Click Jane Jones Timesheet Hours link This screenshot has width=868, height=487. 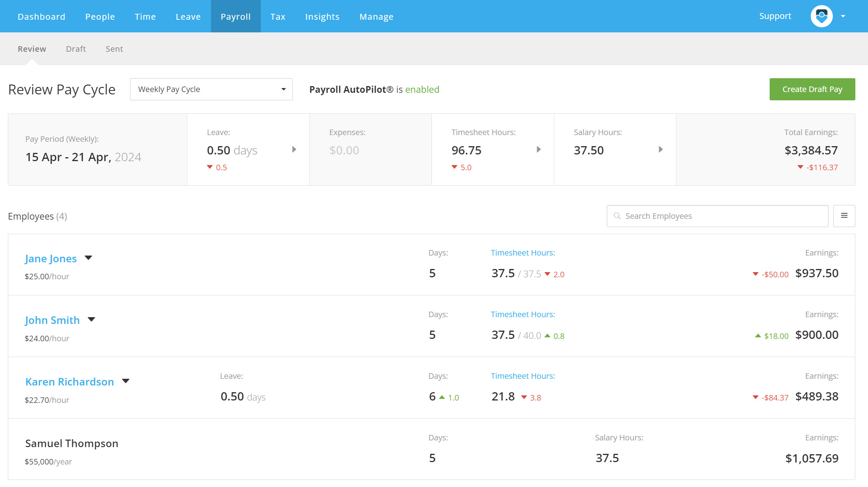point(523,253)
